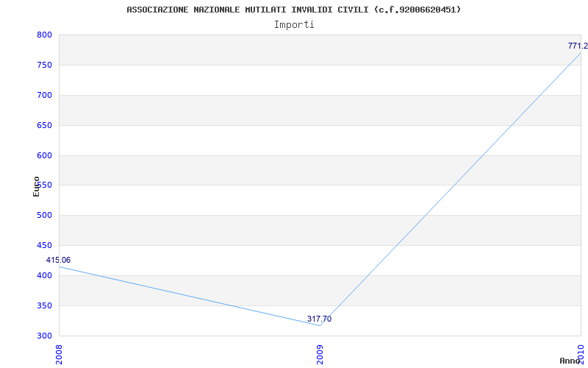Click the 800 y-axis tick label
Screen dimensions: 588x368
tap(44, 35)
